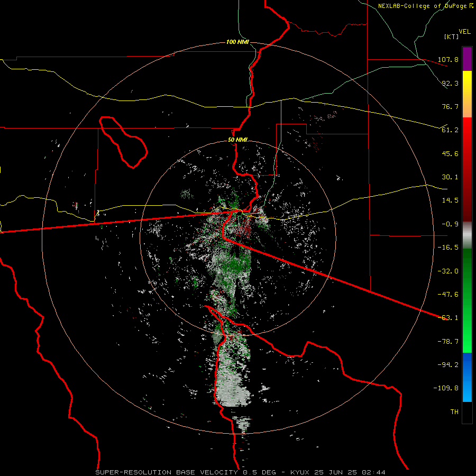This screenshot has height=476, width=476.
Task: Click the 76.7 legend value
Action: click(x=450, y=106)
